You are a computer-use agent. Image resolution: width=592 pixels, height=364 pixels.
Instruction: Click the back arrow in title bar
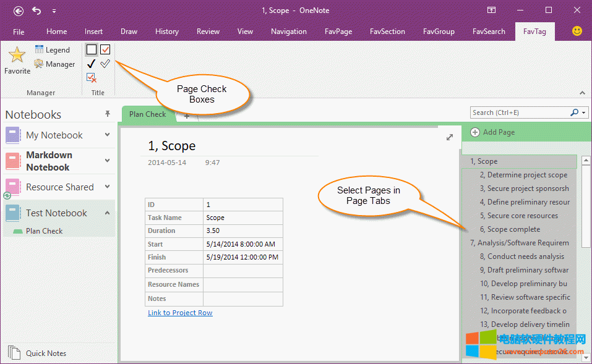click(x=19, y=11)
